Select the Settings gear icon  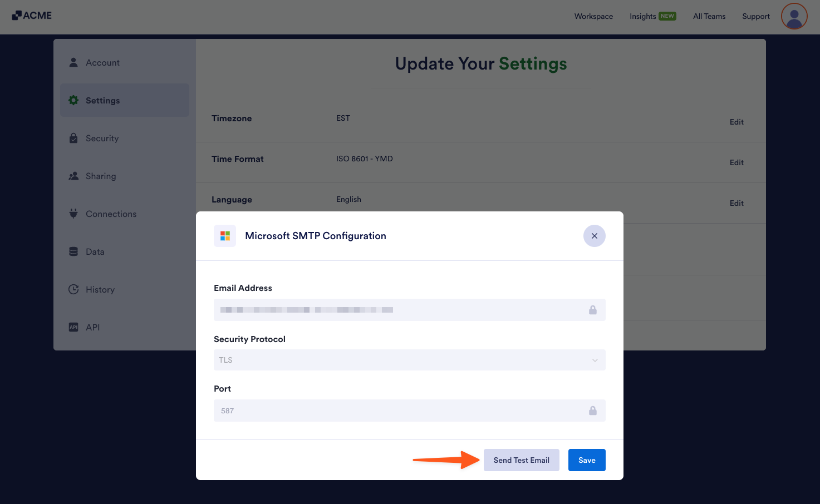(x=74, y=100)
